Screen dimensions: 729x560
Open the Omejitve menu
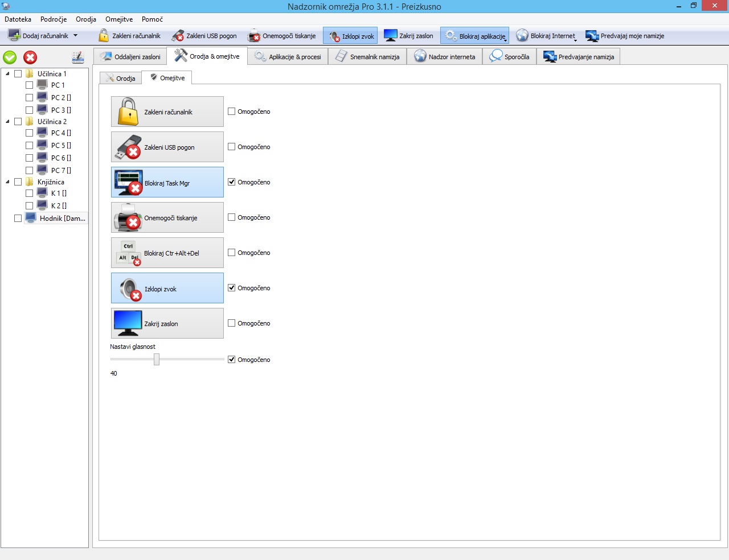(x=118, y=19)
